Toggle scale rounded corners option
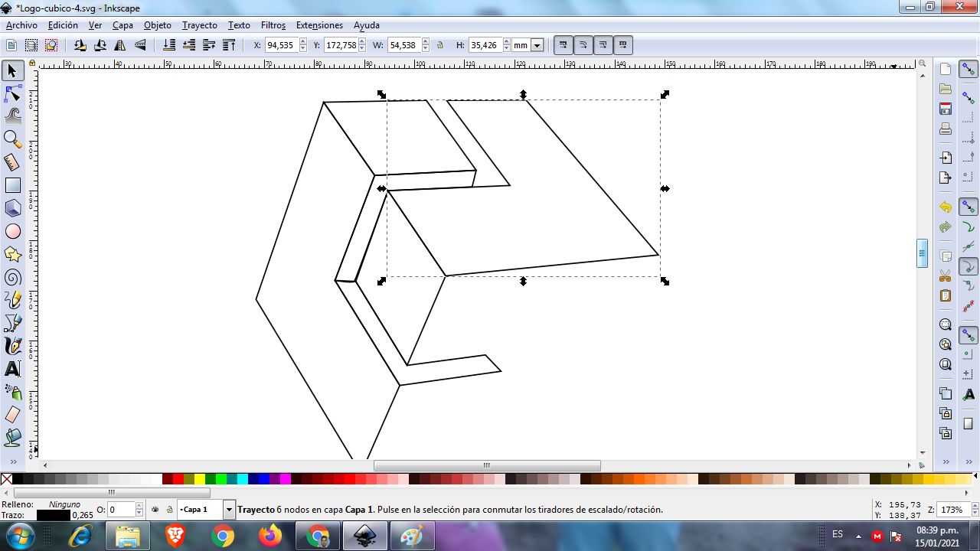Image resolution: width=980 pixels, height=551 pixels. (x=583, y=45)
